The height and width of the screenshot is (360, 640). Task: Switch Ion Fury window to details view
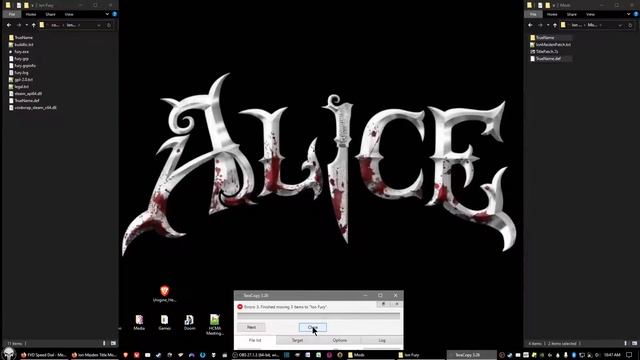[104, 343]
